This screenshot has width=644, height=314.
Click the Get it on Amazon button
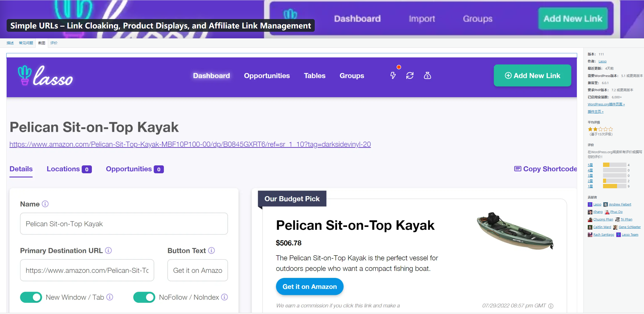[x=310, y=287]
